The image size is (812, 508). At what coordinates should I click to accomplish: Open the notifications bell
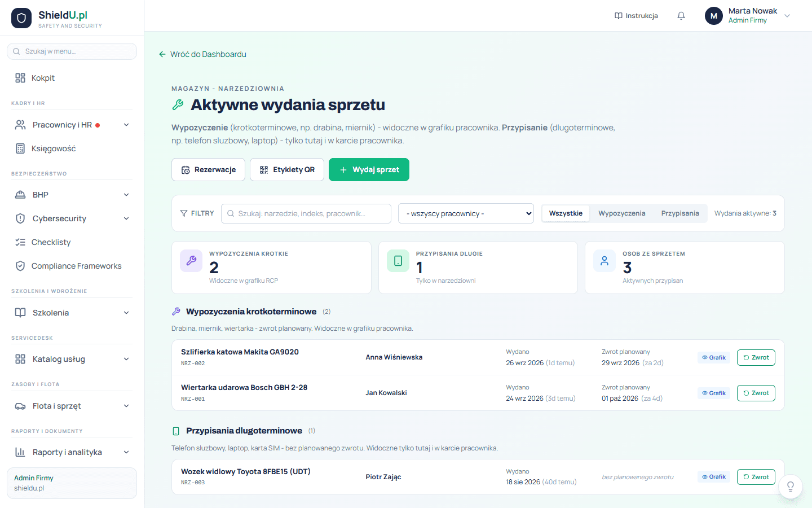[x=681, y=16]
